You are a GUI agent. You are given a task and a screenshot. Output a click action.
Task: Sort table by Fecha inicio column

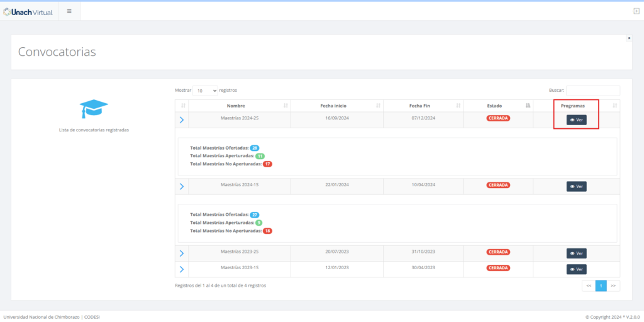point(336,106)
